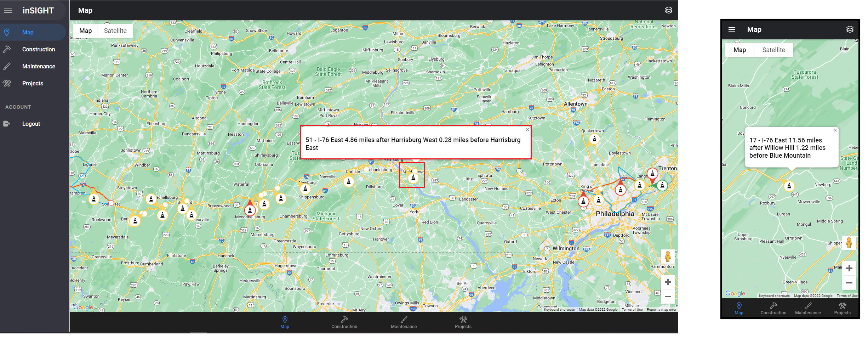Click the cone marker near Somerset

pos(94,199)
